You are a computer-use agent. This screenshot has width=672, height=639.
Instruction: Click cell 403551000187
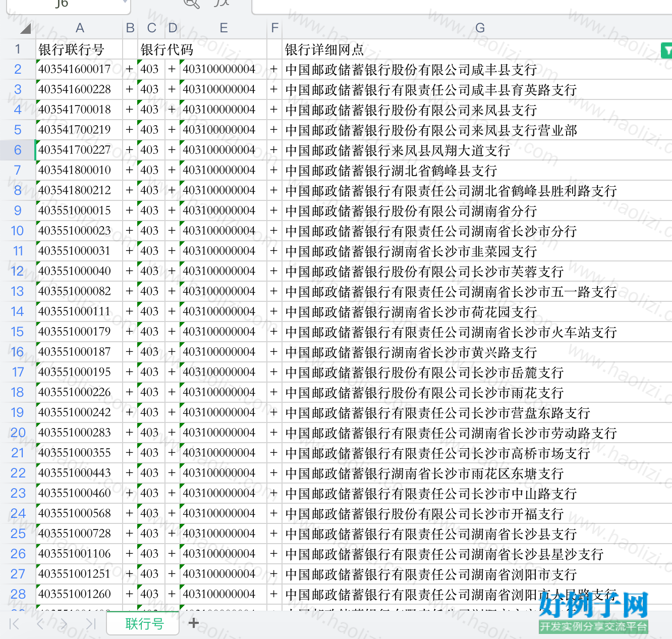tap(79, 352)
